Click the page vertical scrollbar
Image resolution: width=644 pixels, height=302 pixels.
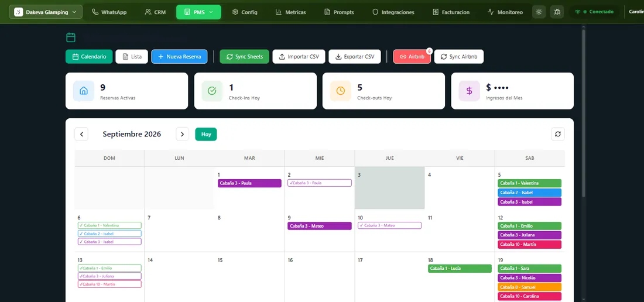click(x=584, y=115)
